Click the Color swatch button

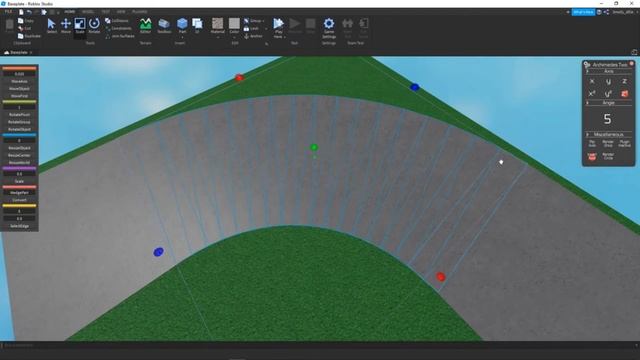coord(234,24)
